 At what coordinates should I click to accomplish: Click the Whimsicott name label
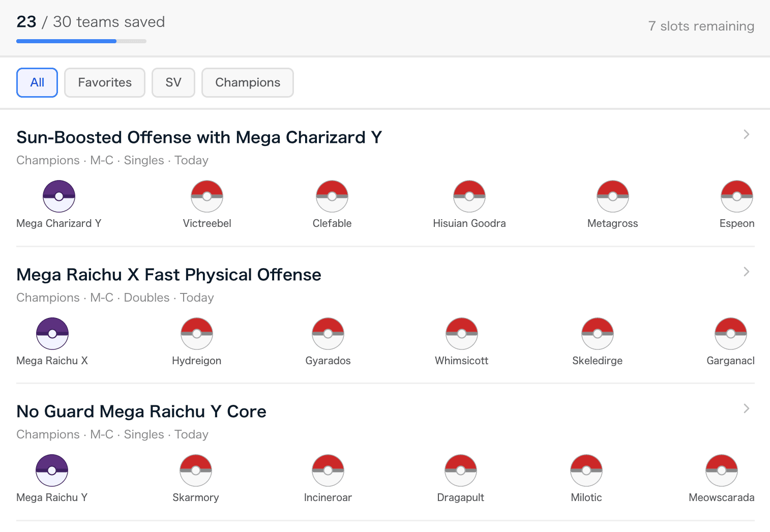pyautogui.click(x=462, y=361)
